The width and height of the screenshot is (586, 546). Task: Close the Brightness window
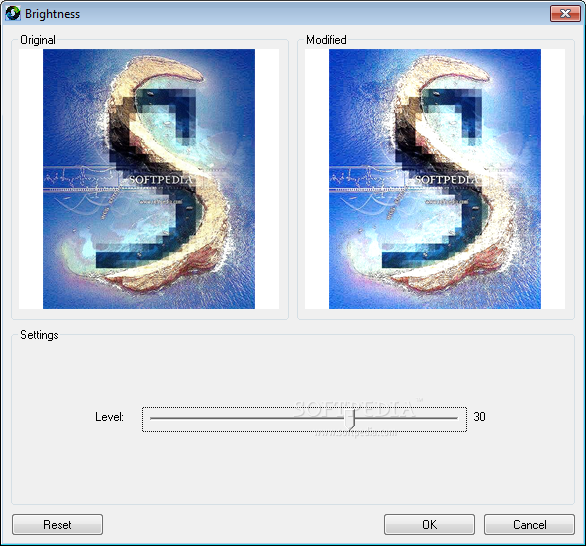565,14
